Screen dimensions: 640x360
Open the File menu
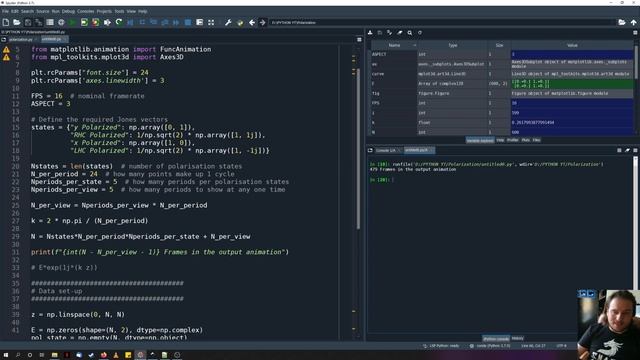coord(5,11)
